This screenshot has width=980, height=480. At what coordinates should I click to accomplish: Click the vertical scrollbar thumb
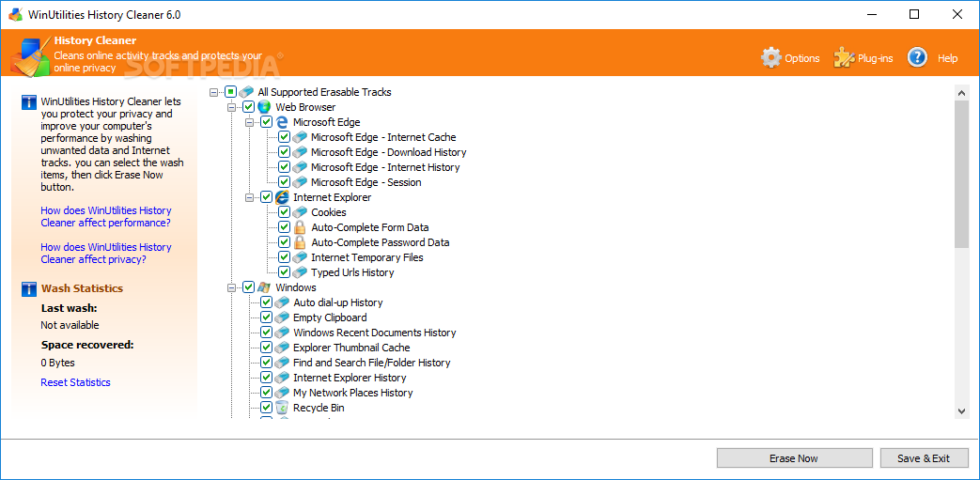pyautogui.click(x=961, y=174)
